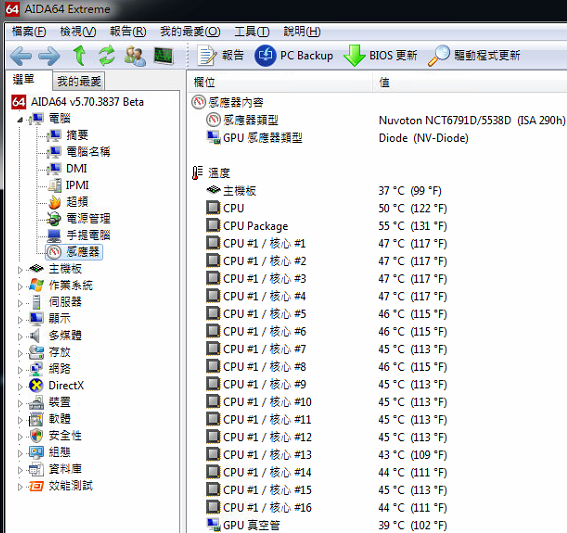Click the 安全性 shield icon
Viewport: 567px width, 533px height.
36,436
